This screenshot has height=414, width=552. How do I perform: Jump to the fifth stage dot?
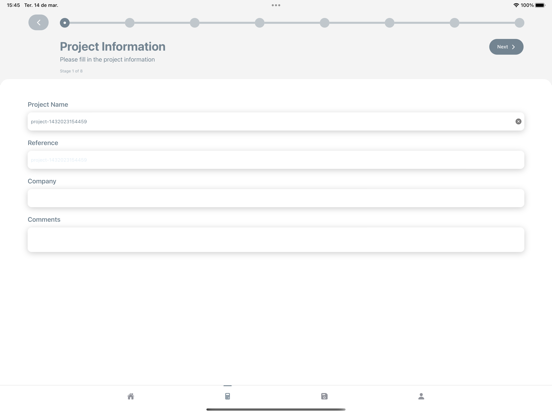(325, 23)
